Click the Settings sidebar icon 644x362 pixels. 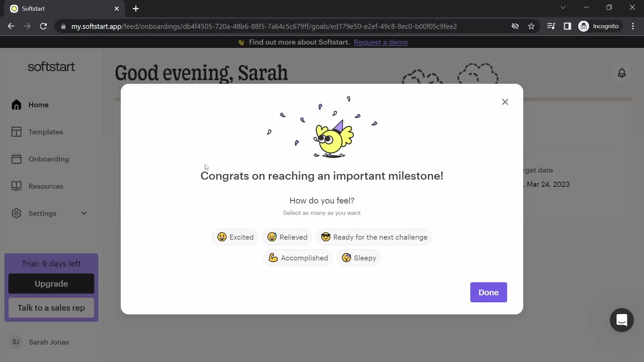coord(16,214)
